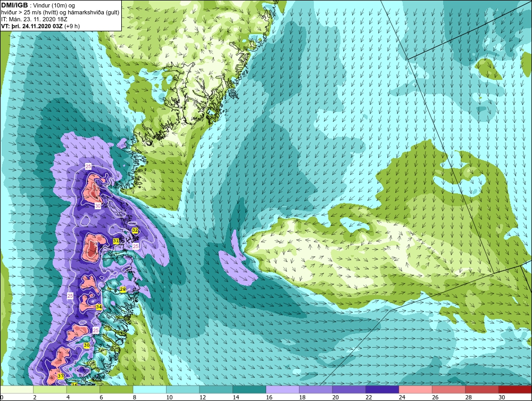Click the legend scale number 20
532x401 pixels.
(336, 397)
